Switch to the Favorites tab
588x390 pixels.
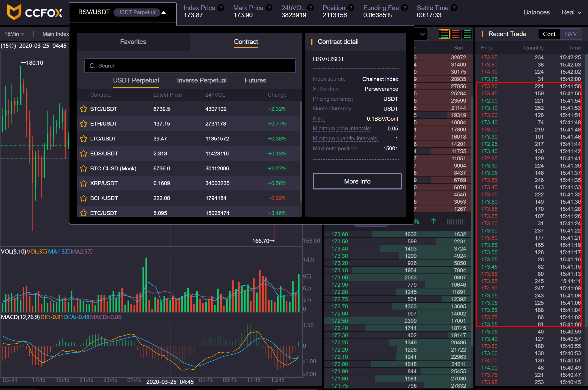[133, 42]
